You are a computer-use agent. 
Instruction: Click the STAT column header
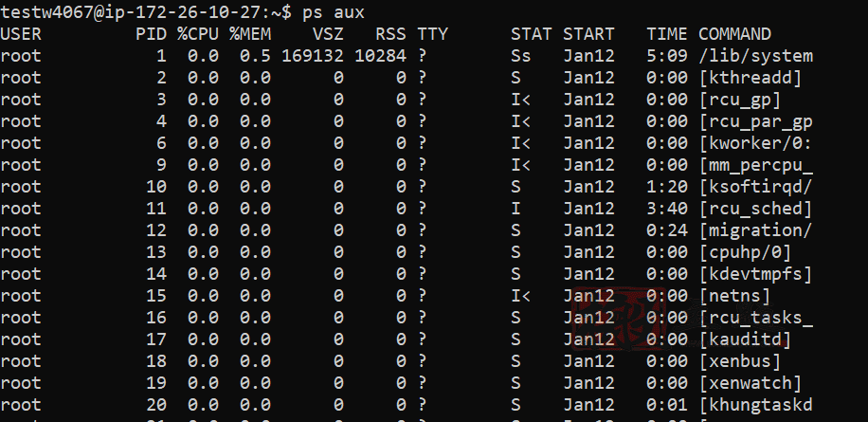(532, 34)
